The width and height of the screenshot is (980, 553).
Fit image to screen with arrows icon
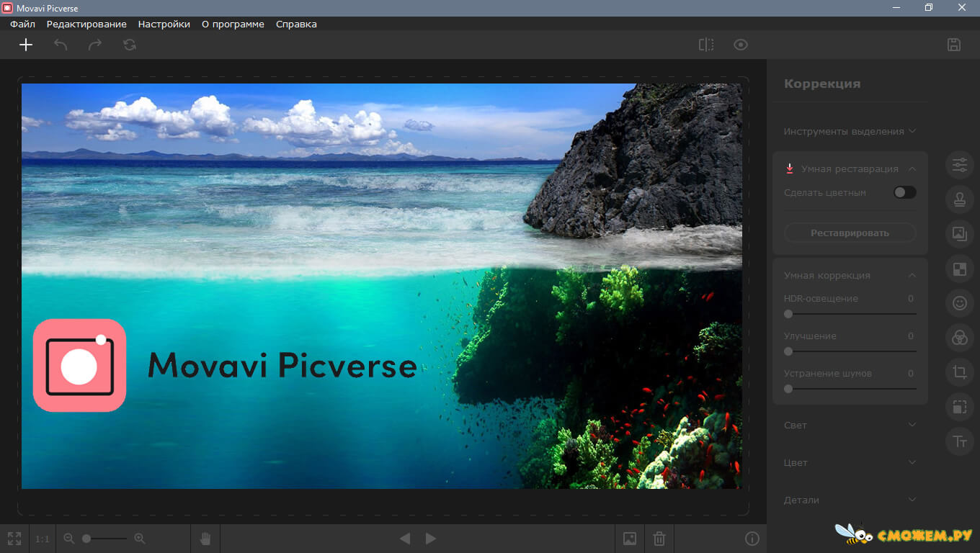(14, 539)
